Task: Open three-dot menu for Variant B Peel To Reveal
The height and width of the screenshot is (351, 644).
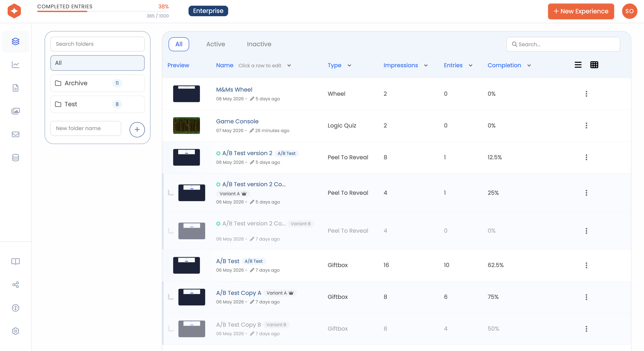Action: coord(586,230)
